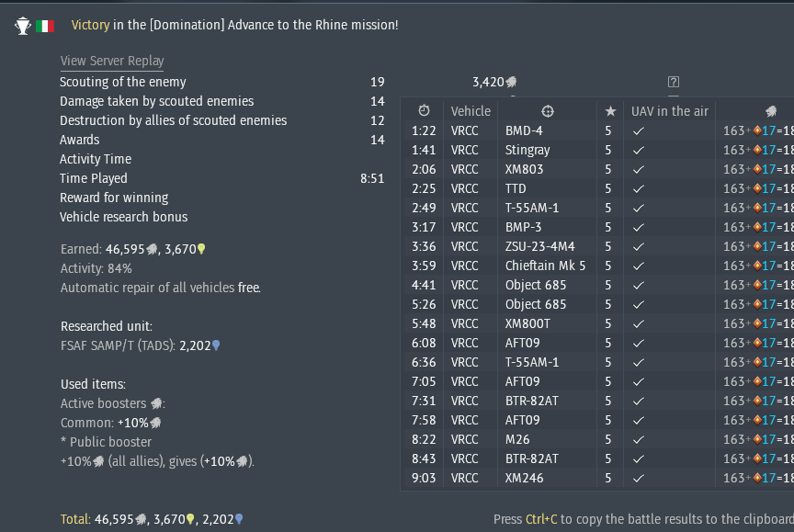
Task: Click the silver lions icon next to 3,420
Action: tap(511, 82)
